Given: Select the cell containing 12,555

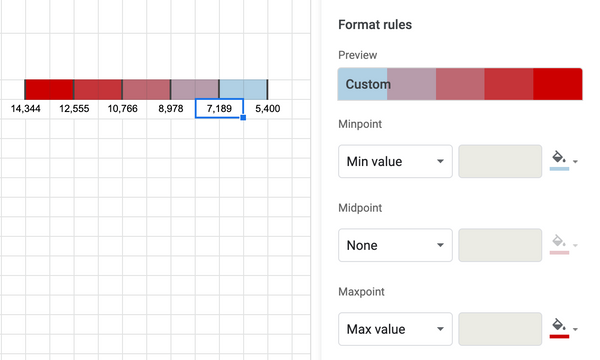Looking at the screenshot, I should click(x=74, y=109).
